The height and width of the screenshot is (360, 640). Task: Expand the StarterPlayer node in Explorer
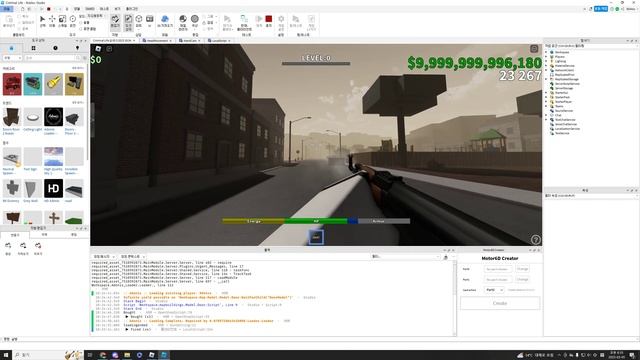547,102
